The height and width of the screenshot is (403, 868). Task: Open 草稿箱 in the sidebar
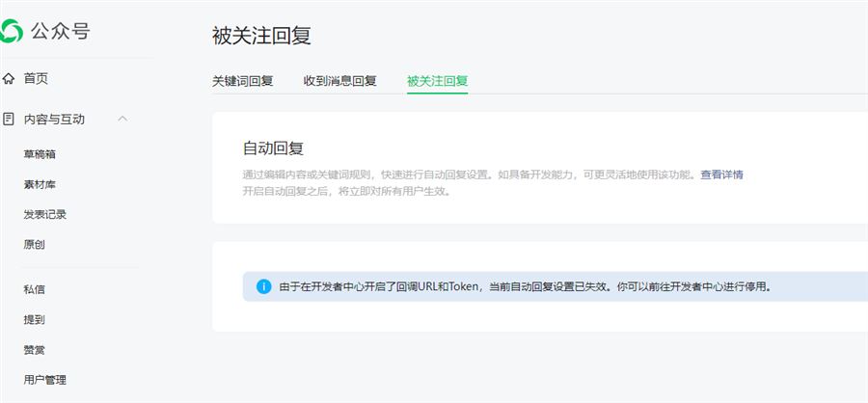click(41, 154)
